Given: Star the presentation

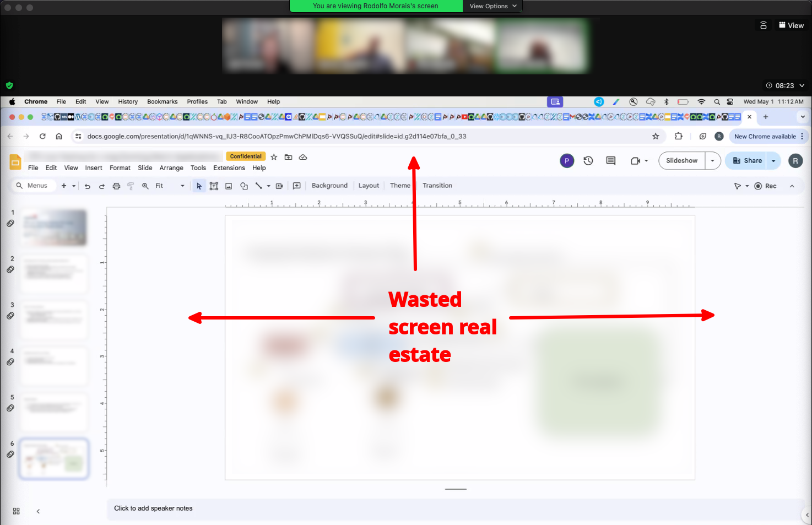Looking at the screenshot, I should coord(274,157).
